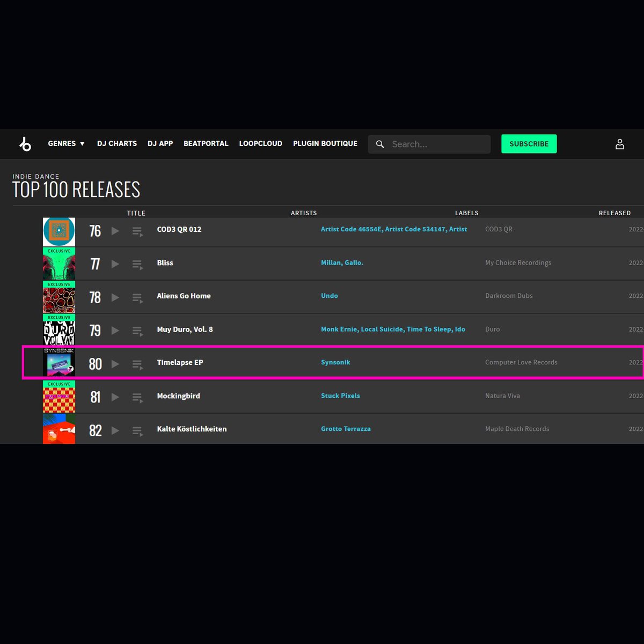Open artist Gallo.
644x644 pixels.
(354, 262)
